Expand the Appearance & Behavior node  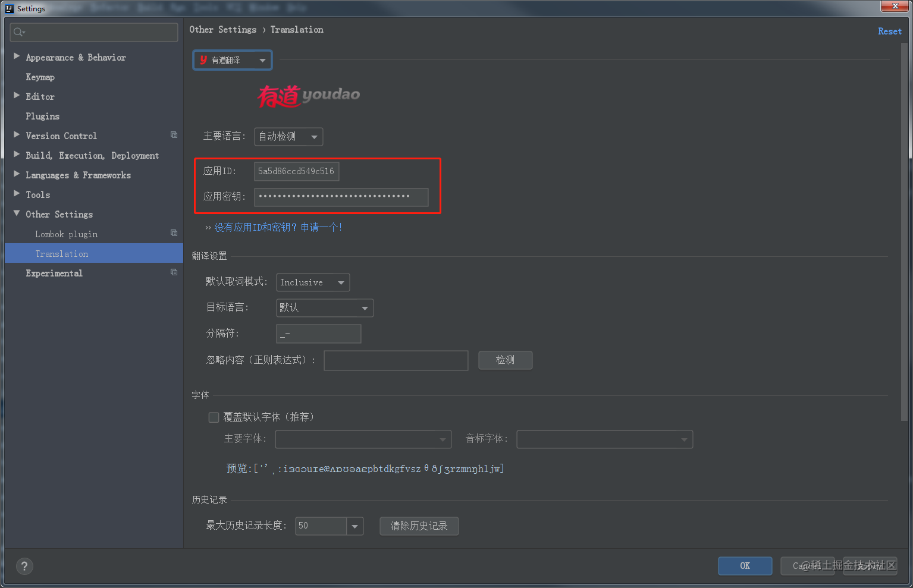[x=17, y=56]
